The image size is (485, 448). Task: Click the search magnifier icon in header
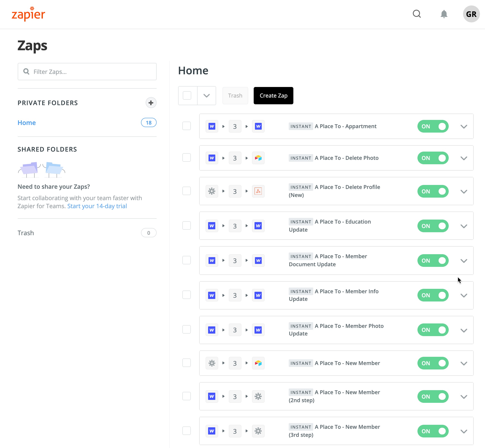(x=417, y=14)
